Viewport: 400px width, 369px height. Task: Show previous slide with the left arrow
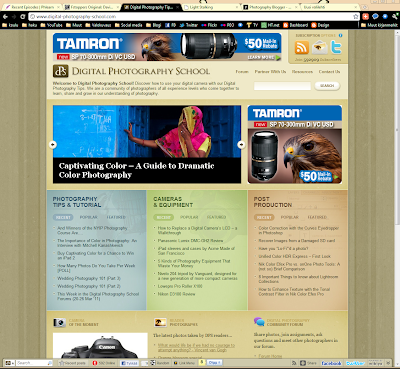53,144
